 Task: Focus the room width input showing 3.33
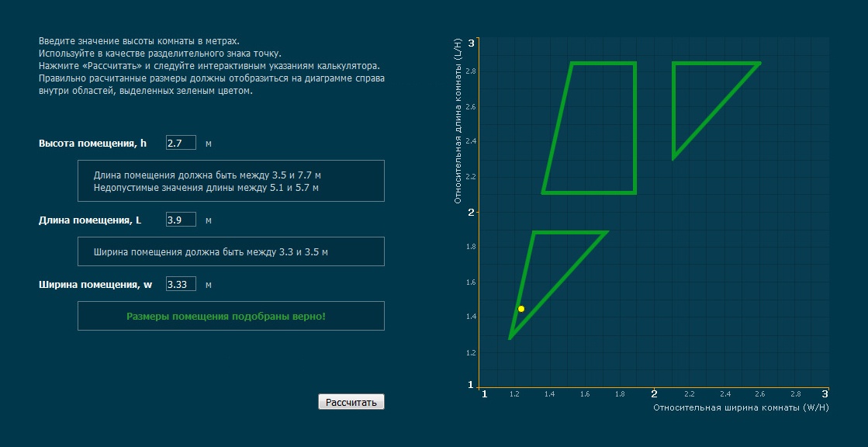pos(181,284)
